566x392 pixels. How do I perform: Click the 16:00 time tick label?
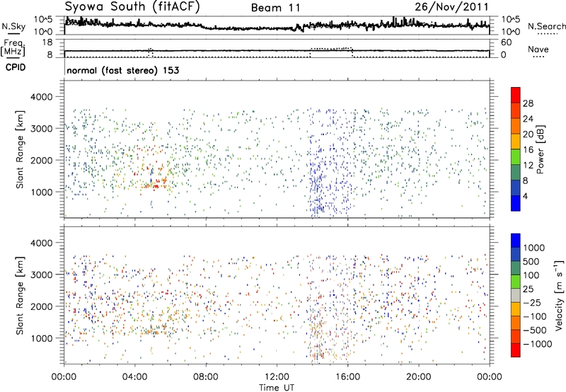pos(347,377)
